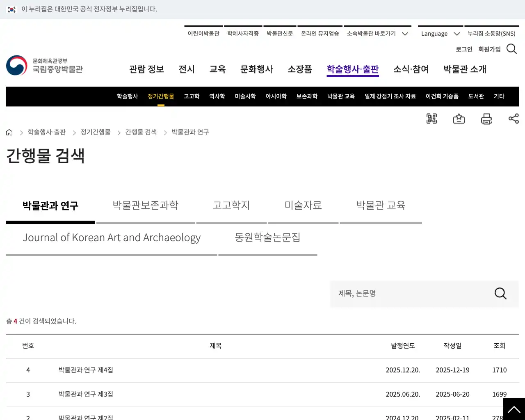Open the 박물관 소개 main menu
525x420 pixels.
tap(465, 69)
